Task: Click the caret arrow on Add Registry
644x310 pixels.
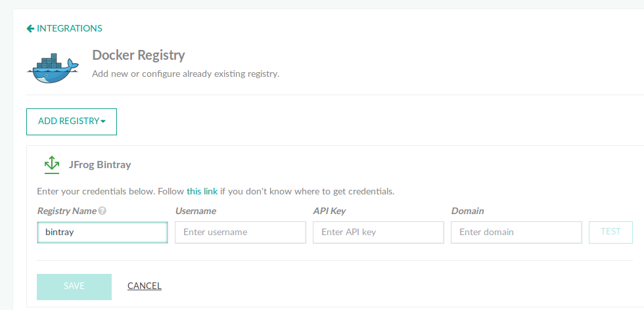Action: point(103,122)
